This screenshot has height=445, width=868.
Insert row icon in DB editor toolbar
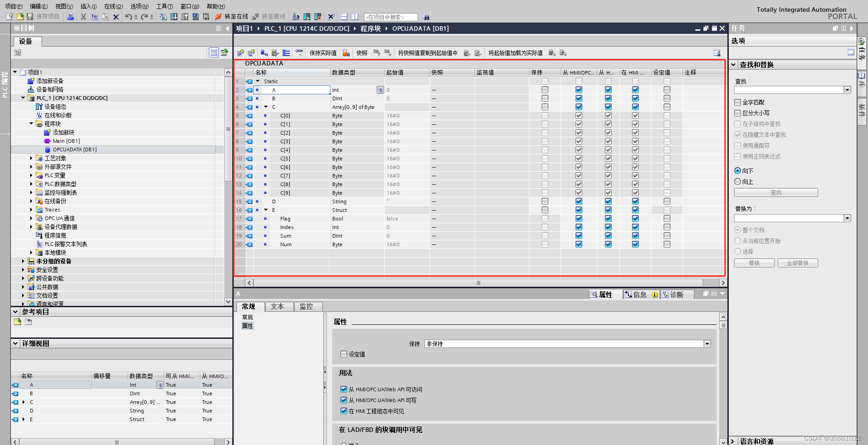(x=241, y=53)
